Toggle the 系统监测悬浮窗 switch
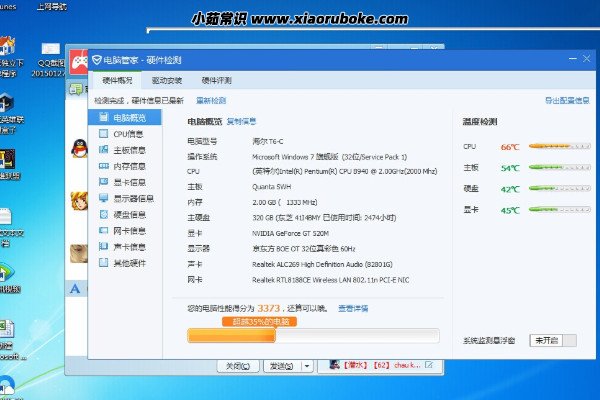 click(553, 340)
